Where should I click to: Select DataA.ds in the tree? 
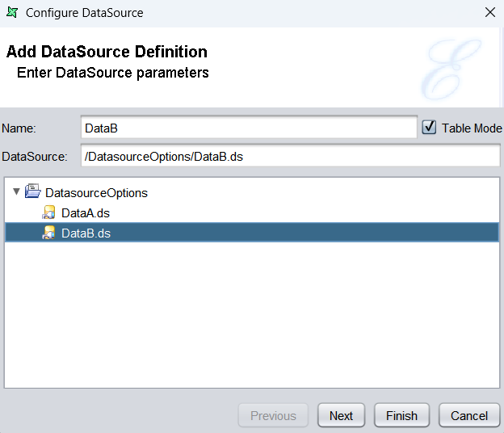point(85,213)
